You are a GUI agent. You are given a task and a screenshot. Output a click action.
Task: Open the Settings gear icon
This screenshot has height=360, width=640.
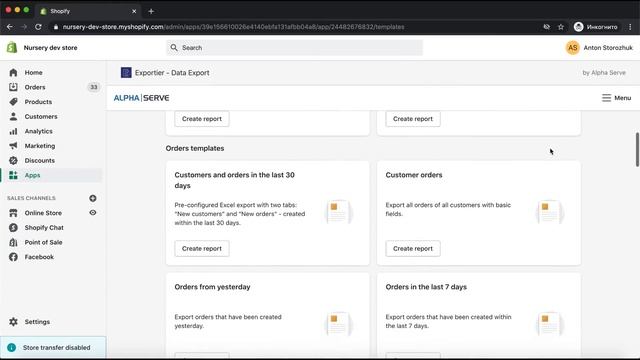tap(13, 322)
